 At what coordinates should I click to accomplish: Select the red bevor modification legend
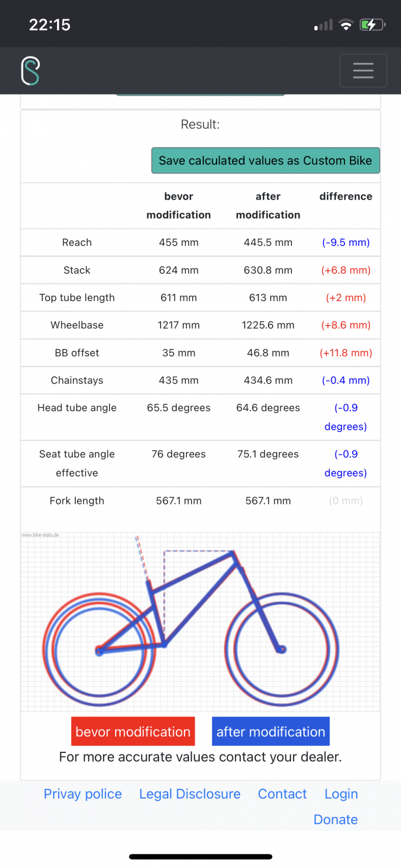133,731
